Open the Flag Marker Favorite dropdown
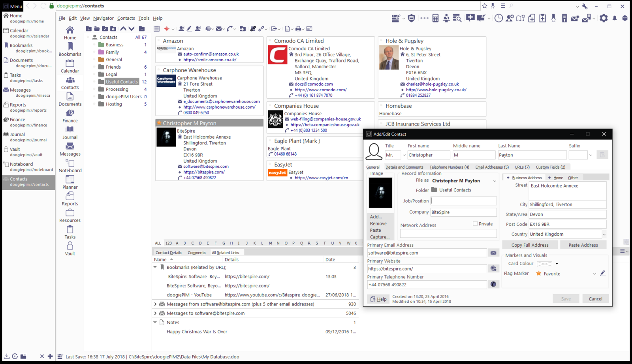 coord(594,274)
